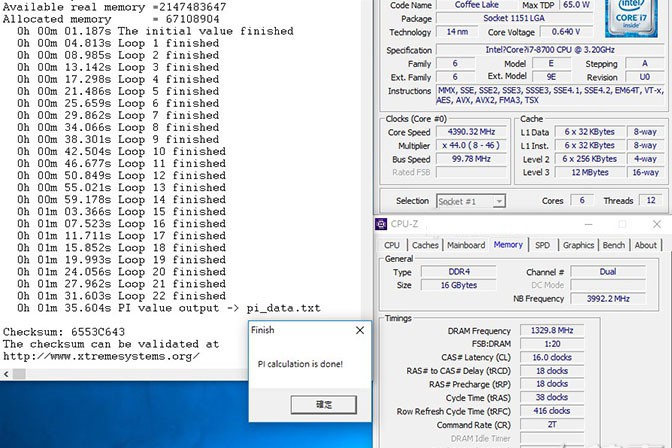This screenshot has height=448, width=672.
Task: Click the Bus Speed value 99.78 MHz
Action: [471, 159]
